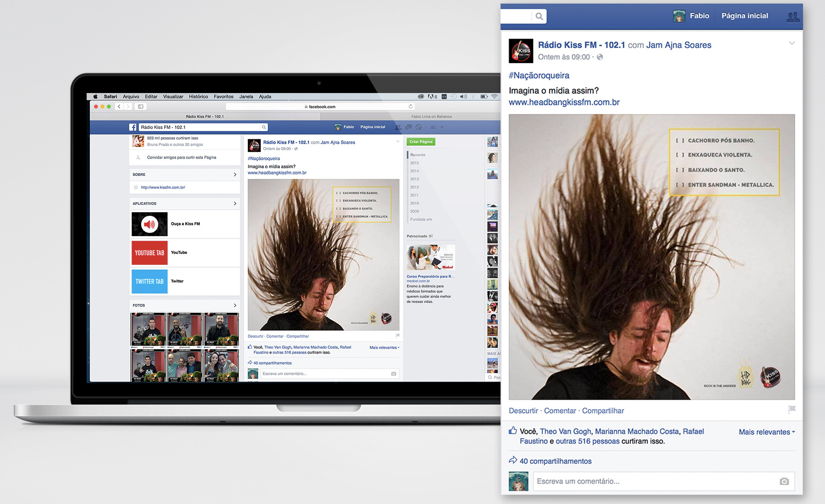This screenshot has width=825, height=504.
Task: Select the Rádio Kiss FM - 102.1 Safari tab
Action: coord(205,116)
